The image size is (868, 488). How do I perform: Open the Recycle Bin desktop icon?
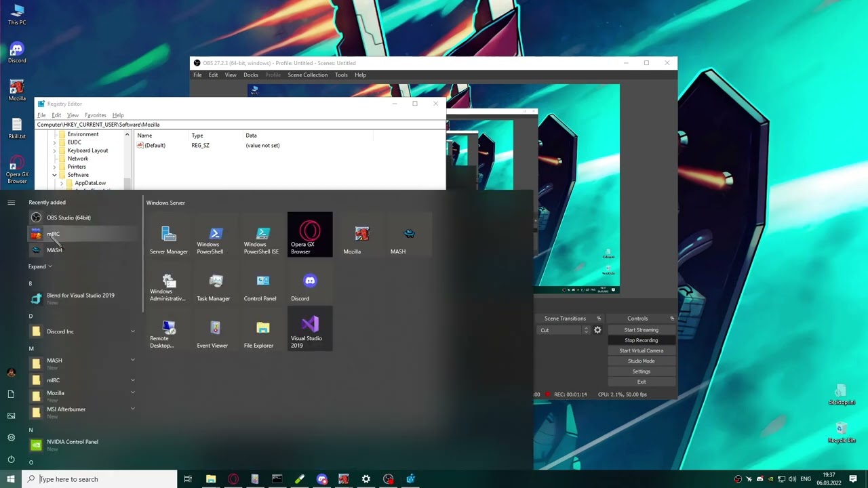coord(841,432)
